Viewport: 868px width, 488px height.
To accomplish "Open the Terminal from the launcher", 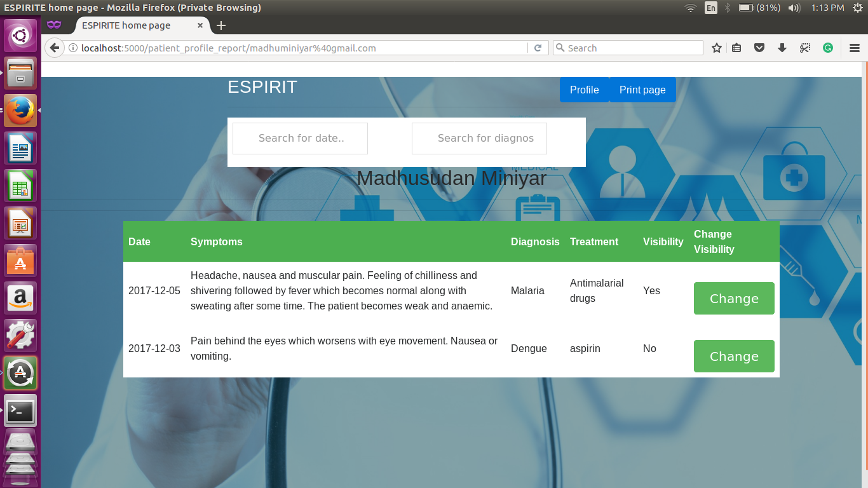I will click(x=21, y=410).
